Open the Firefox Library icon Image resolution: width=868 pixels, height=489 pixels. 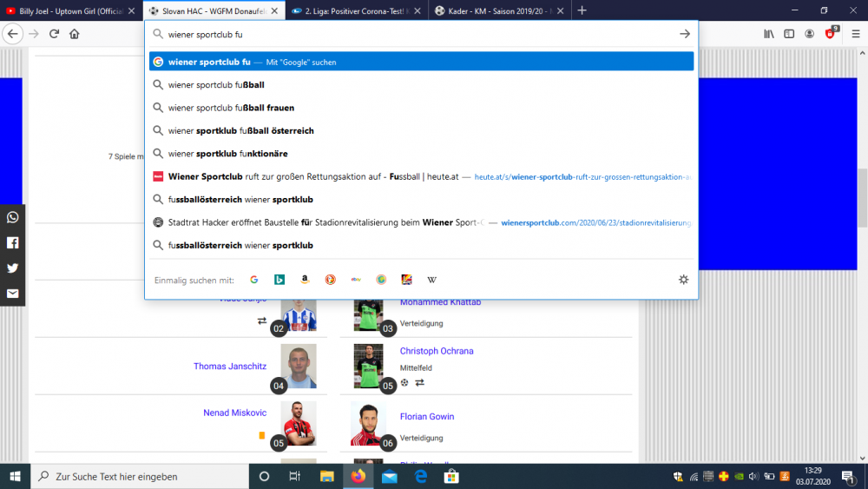coord(769,34)
